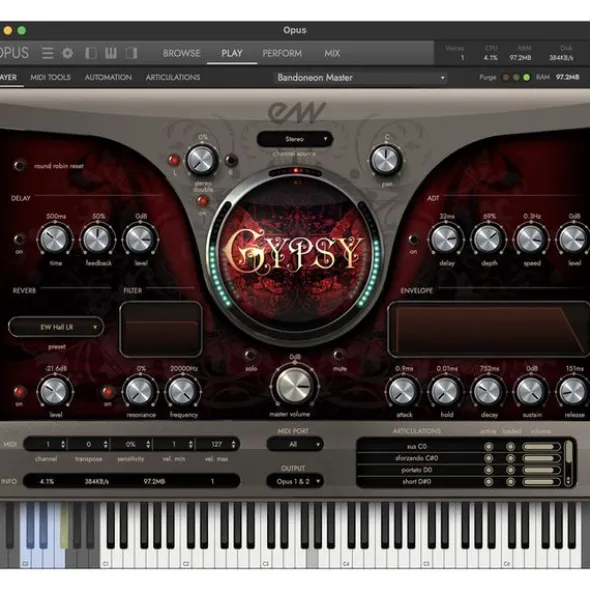Toggle the stereo double R button

(231, 160)
